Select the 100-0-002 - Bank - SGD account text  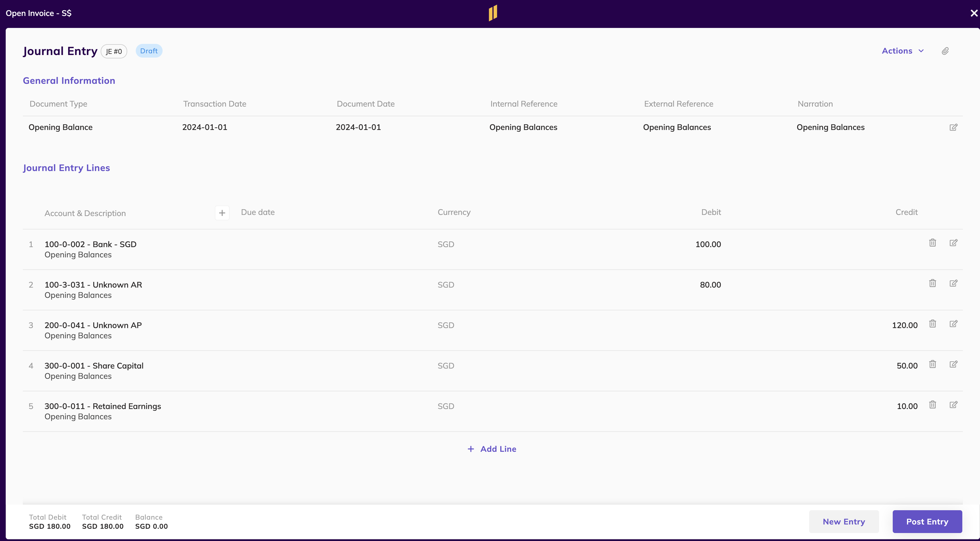[x=90, y=245]
